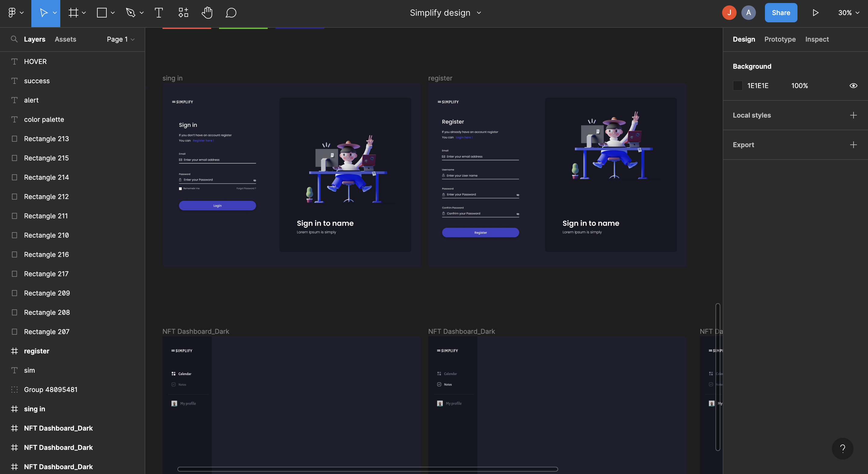Click the Register button in register frame
The width and height of the screenshot is (868, 474).
point(480,232)
